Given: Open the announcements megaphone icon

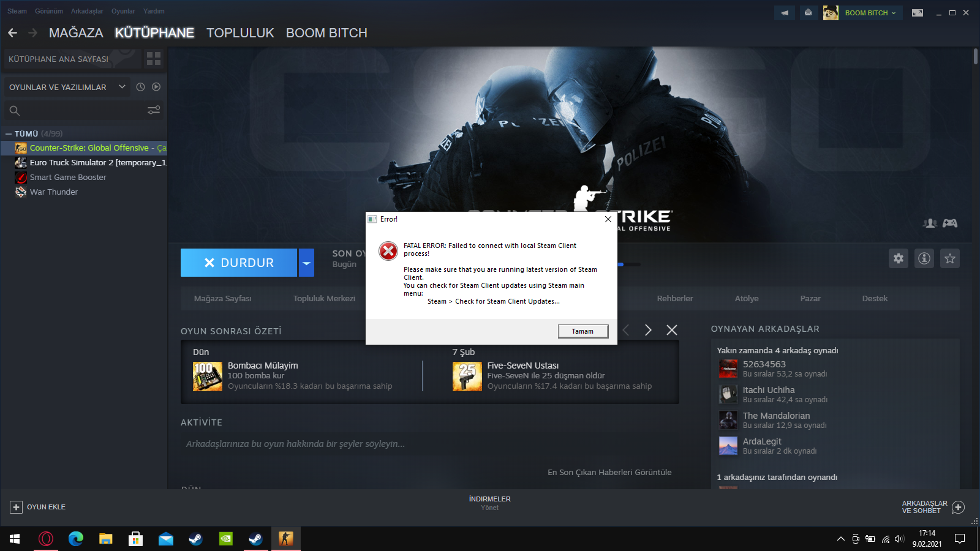Looking at the screenshot, I should pyautogui.click(x=785, y=13).
